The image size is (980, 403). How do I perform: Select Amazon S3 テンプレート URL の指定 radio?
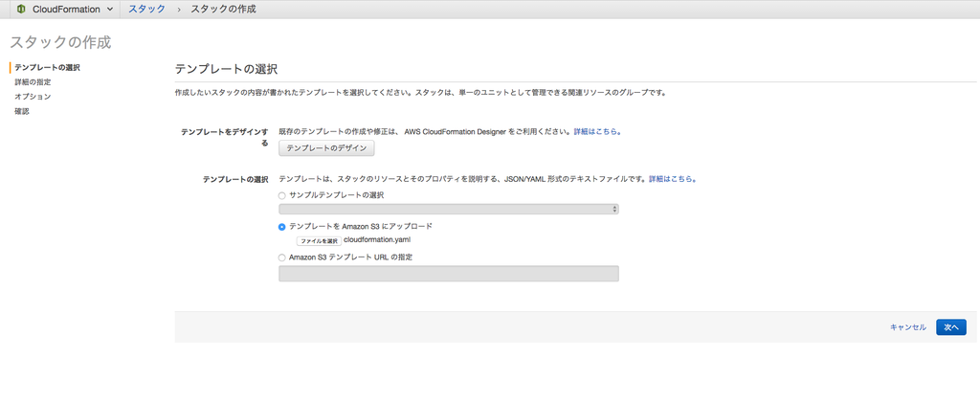click(282, 257)
